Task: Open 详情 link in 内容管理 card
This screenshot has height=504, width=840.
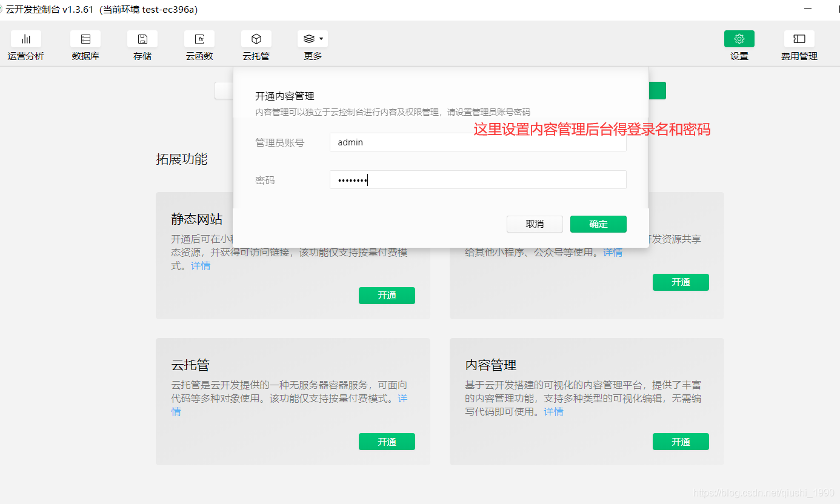Action: [553, 412]
